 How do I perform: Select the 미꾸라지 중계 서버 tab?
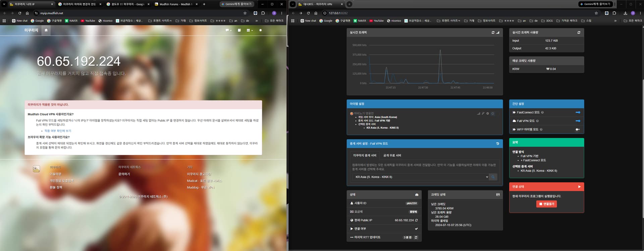click(x=365, y=155)
